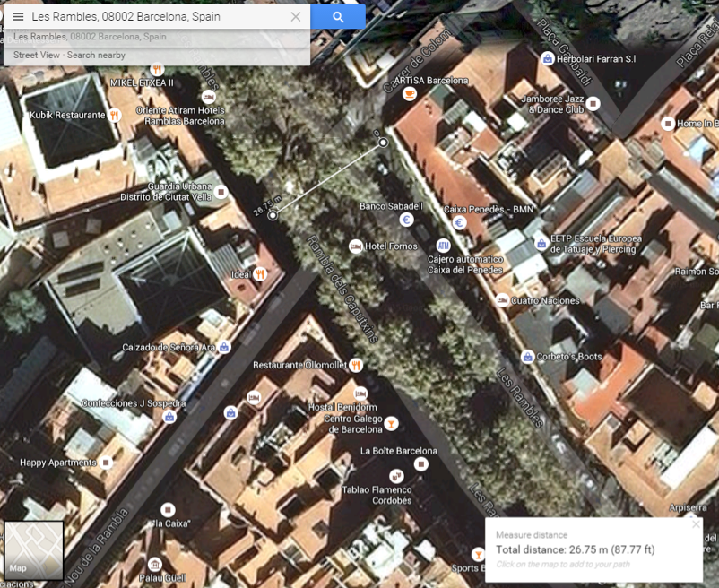719x588 pixels.
Task: Click the Cajero automatico ATM icon
Action: coord(443,246)
